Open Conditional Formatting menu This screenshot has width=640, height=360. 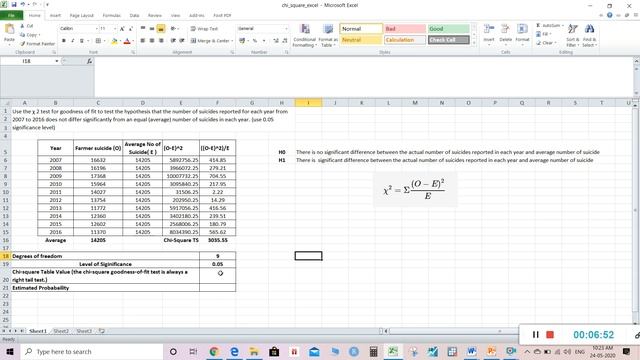(x=304, y=35)
